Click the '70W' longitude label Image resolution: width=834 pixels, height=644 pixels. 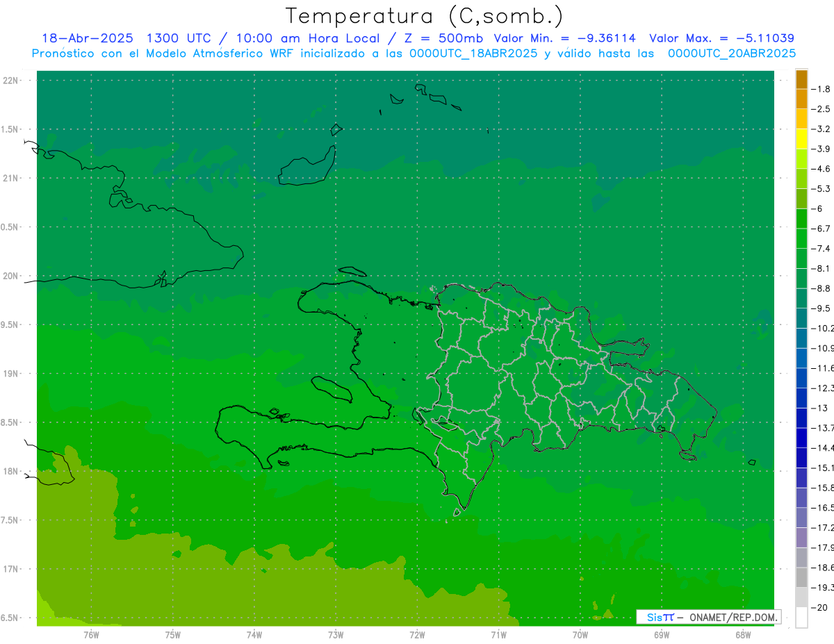[x=580, y=634]
